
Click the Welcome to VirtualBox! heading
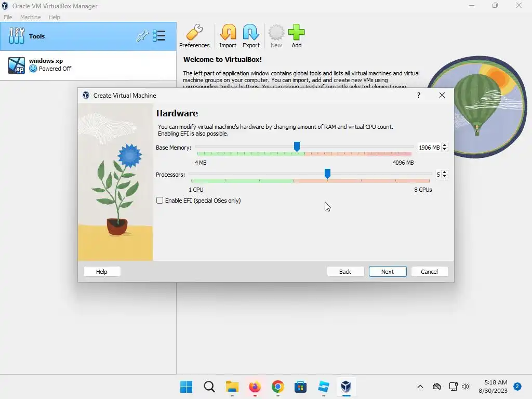pyautogui.click(x=222, y=59)
